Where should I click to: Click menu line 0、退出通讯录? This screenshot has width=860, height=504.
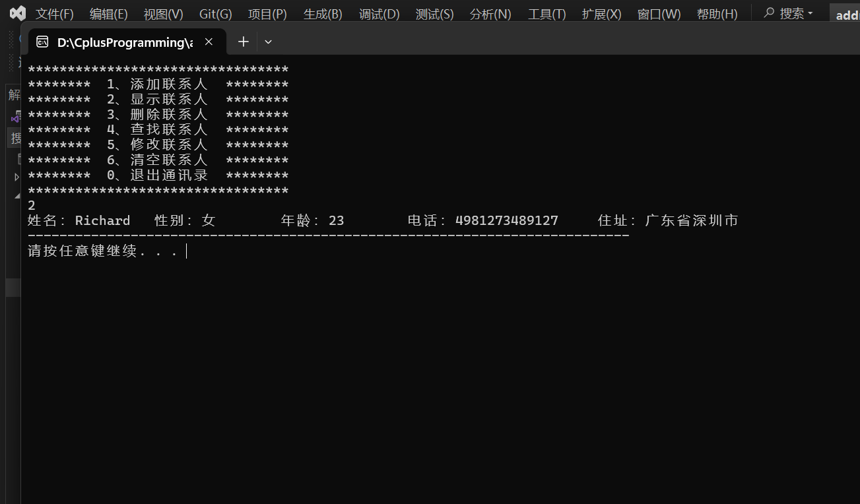[157, 175]
